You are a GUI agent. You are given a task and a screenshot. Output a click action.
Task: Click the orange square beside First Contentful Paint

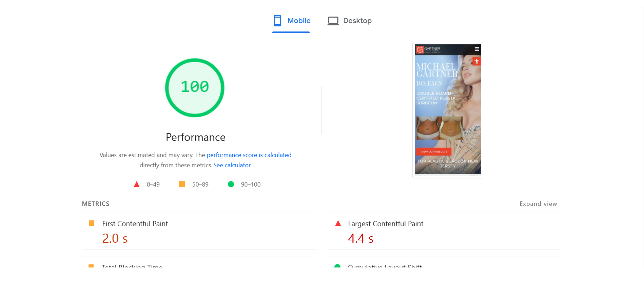[x=92, y=223]
